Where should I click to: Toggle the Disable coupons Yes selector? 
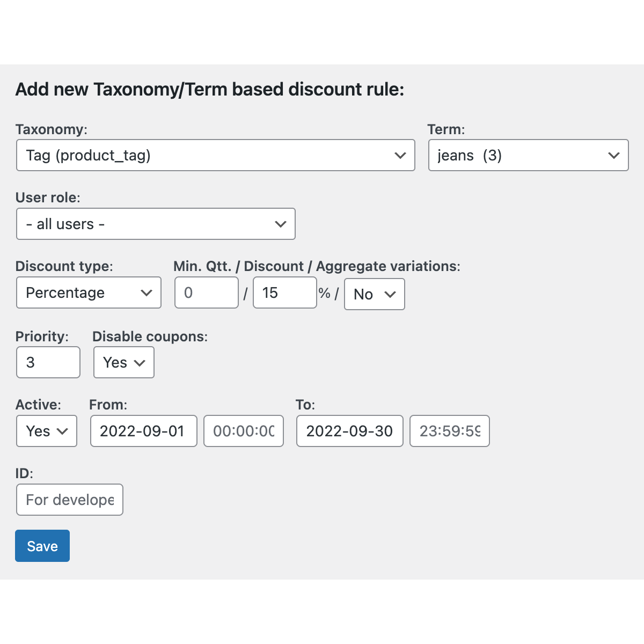123,363
